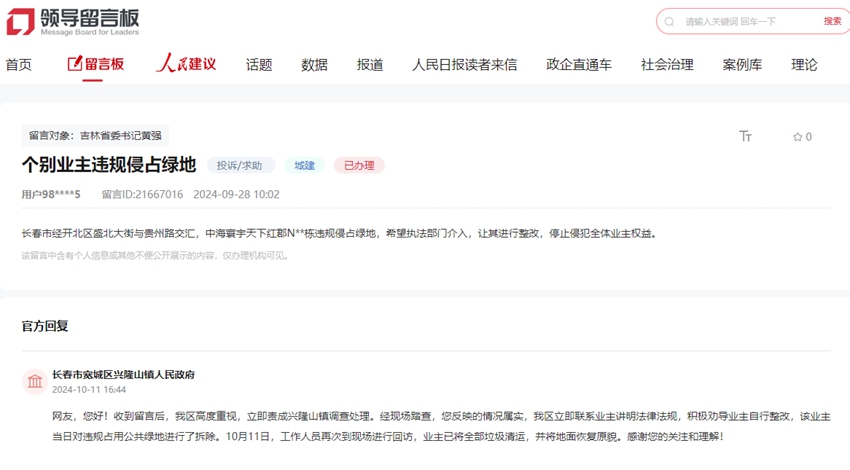Toggle the star favorite icon
Screen dimensions: 850x470
[798, 137]
